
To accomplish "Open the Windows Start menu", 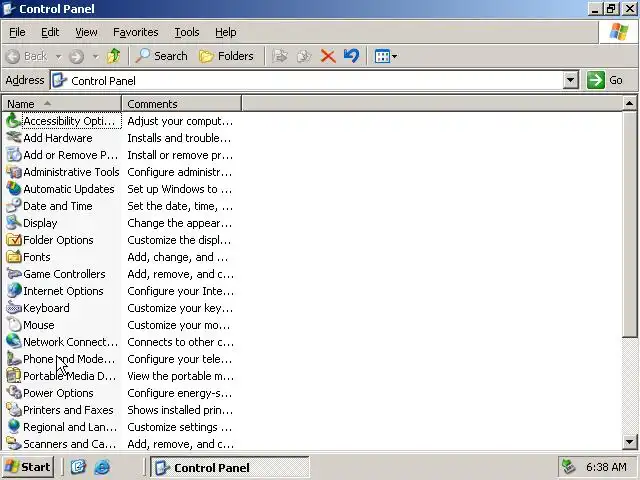I will point(28,467).
